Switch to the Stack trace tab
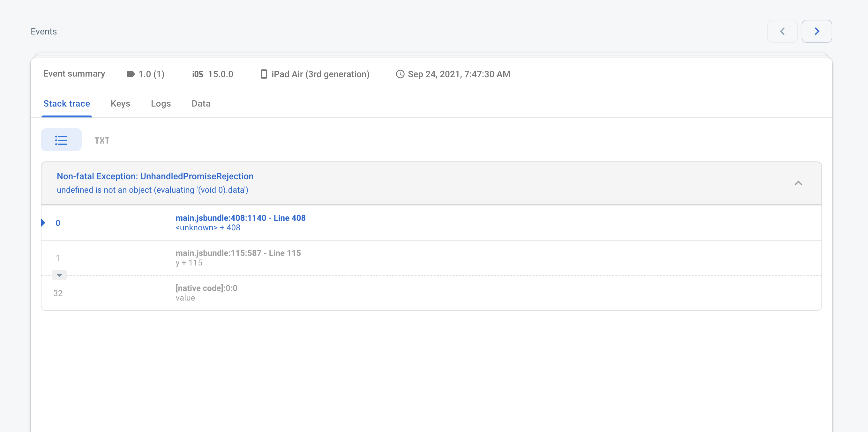868x432 pixels. (x=67, y=103)
